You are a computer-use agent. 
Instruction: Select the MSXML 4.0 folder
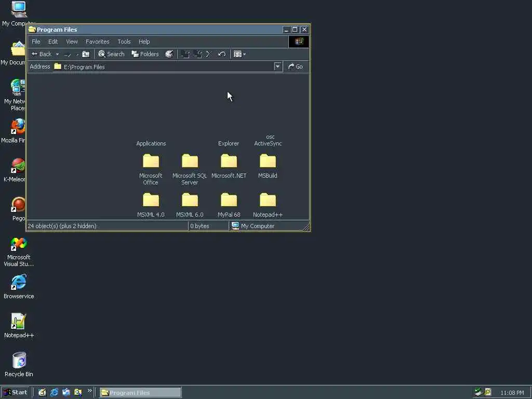coord(151,205)
